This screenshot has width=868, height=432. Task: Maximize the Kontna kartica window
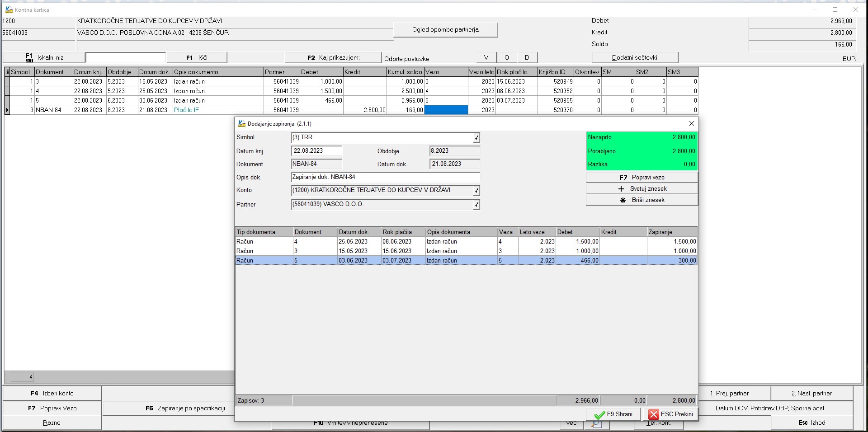(835, 9)
